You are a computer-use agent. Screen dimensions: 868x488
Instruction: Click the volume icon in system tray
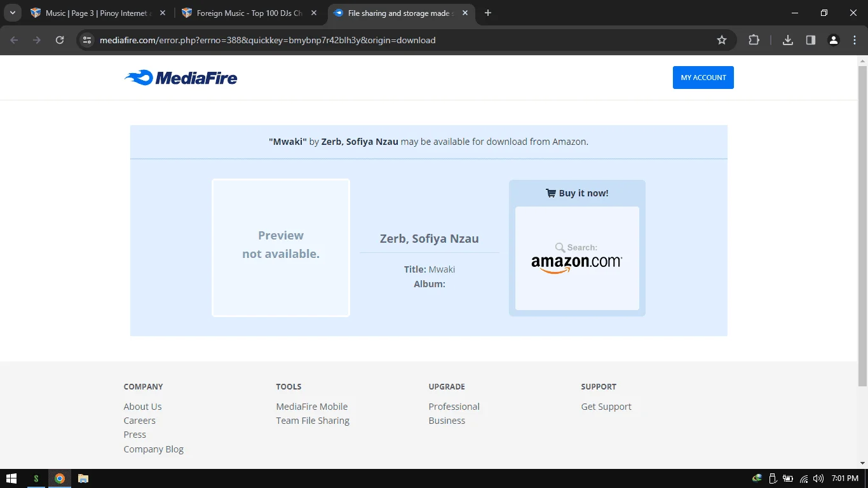pyautogui.click(x=818, y=478)
